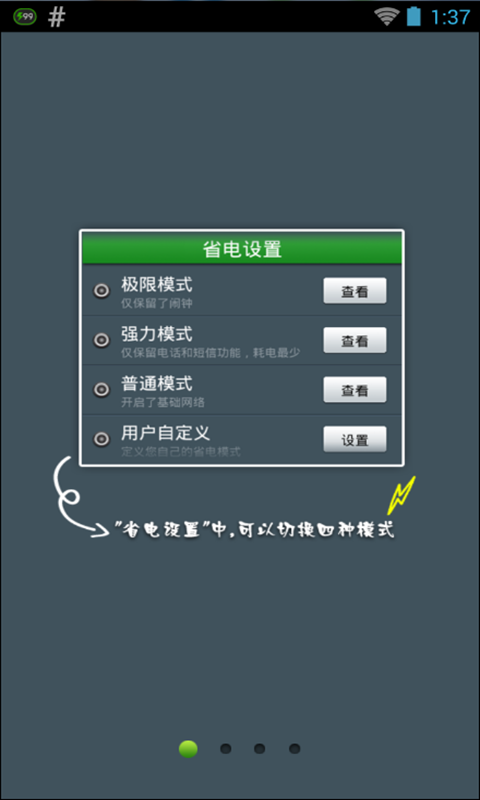Tap the blue battery icon
480x800 pixels.
click(x=414, y=16)
